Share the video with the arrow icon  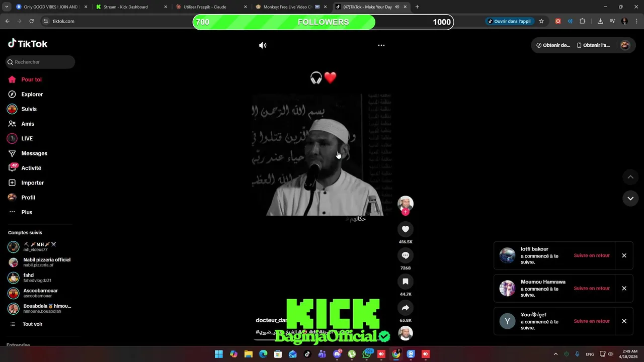click(x=406, y=308)
